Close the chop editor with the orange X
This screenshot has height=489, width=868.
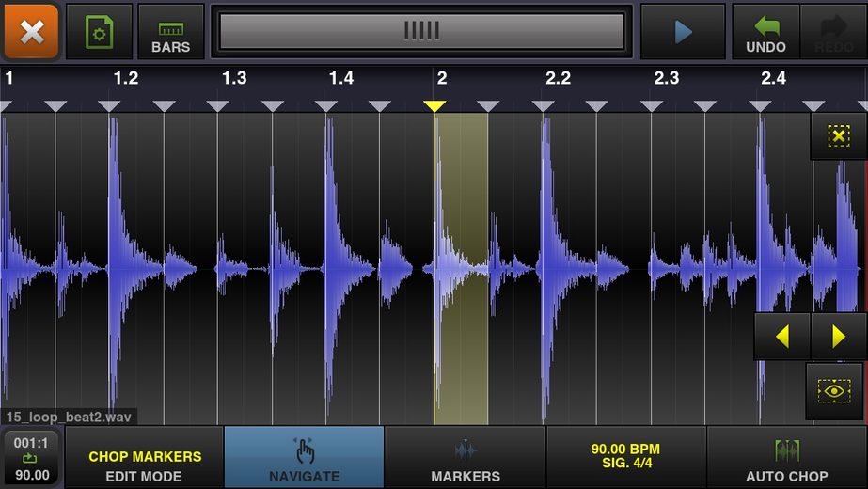point(32,31)
